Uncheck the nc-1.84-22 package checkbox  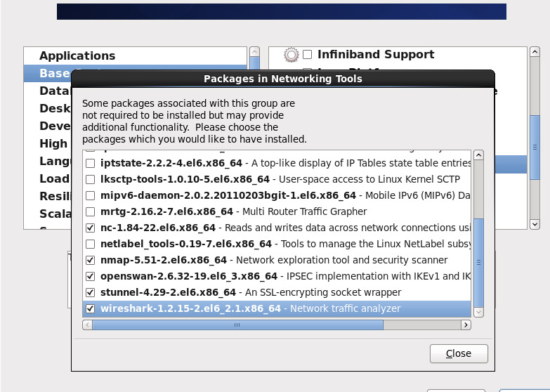coord(90,228)
